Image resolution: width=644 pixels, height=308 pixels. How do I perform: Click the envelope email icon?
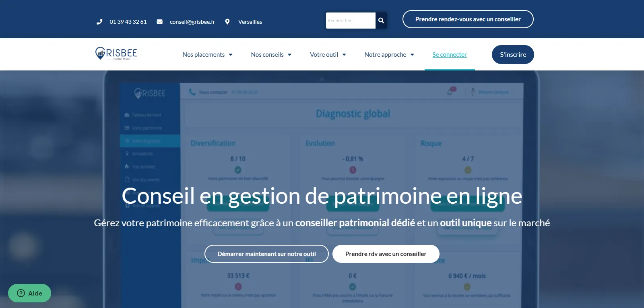pos(160,22)
